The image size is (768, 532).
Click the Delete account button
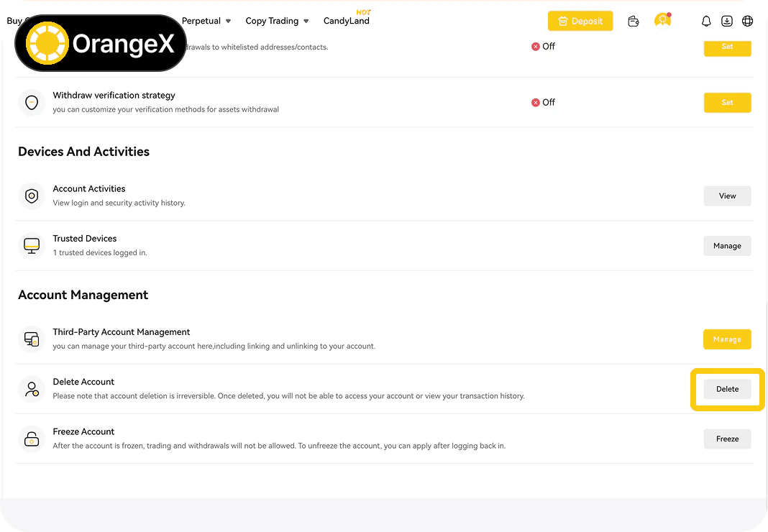pos(727,389)
